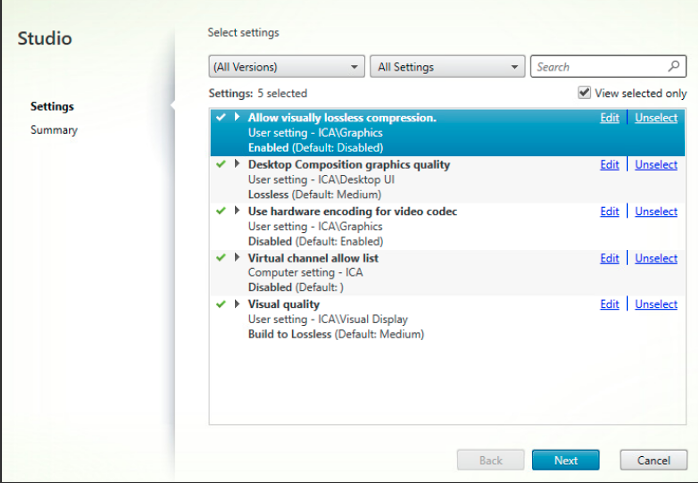
Task: Click the Next button
Action: point(565,460)
